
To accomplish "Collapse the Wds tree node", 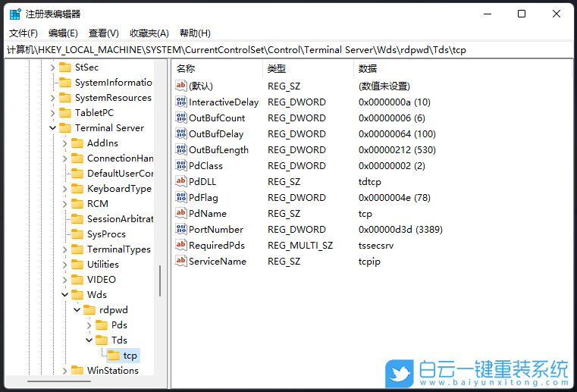I will 64,294.
